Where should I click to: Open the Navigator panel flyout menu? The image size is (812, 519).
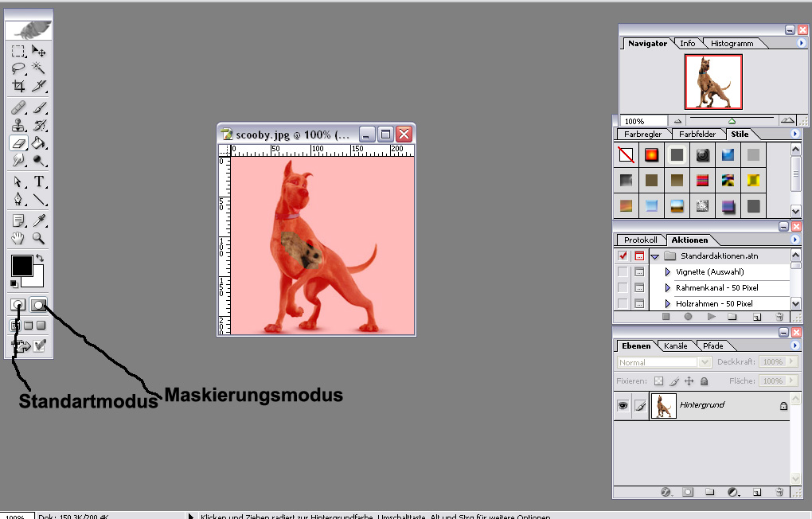(x=801, y=43)
